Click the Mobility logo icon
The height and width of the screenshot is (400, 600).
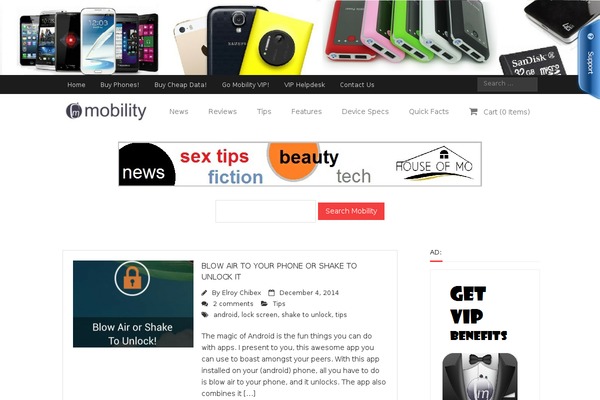(74, 111)
